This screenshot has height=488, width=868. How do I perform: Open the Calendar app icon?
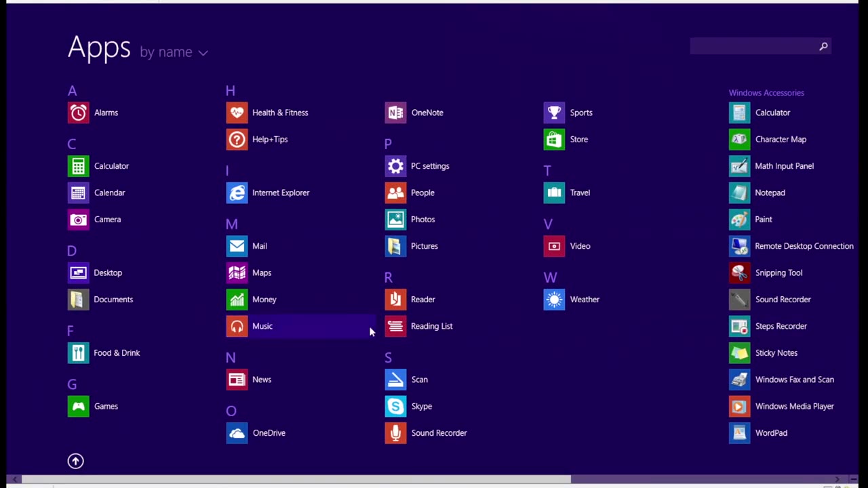point(79,192)
